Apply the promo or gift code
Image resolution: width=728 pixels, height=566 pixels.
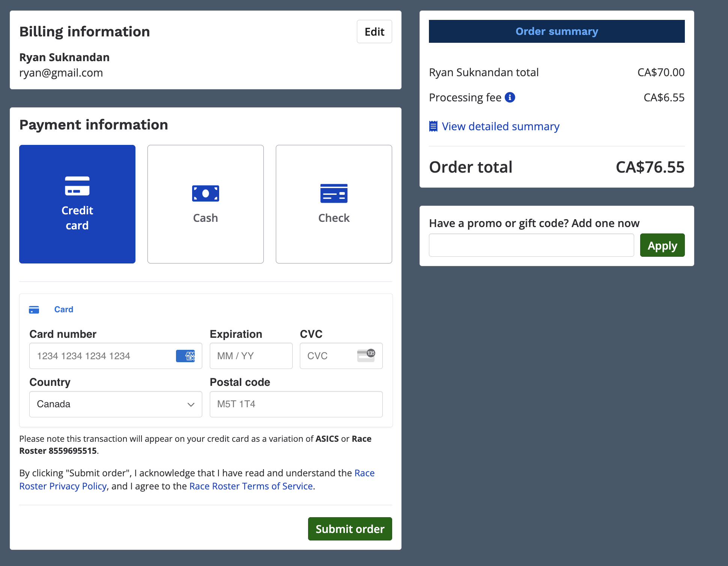point(662,245)
